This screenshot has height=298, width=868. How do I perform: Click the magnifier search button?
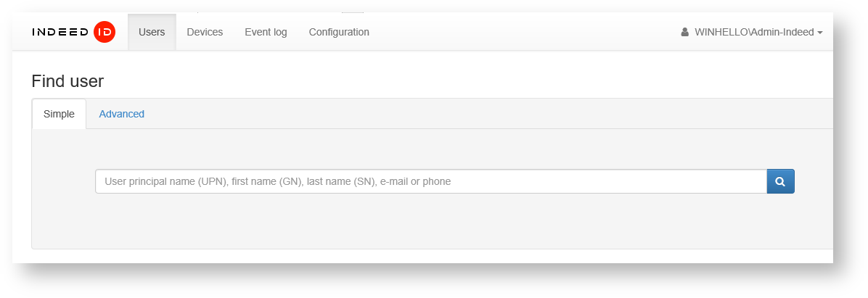pyautogui.click(x=780, y=181)
